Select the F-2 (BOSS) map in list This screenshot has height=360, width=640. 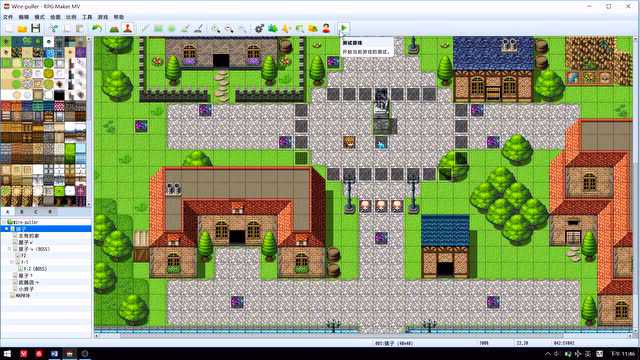tap(35, 269)
